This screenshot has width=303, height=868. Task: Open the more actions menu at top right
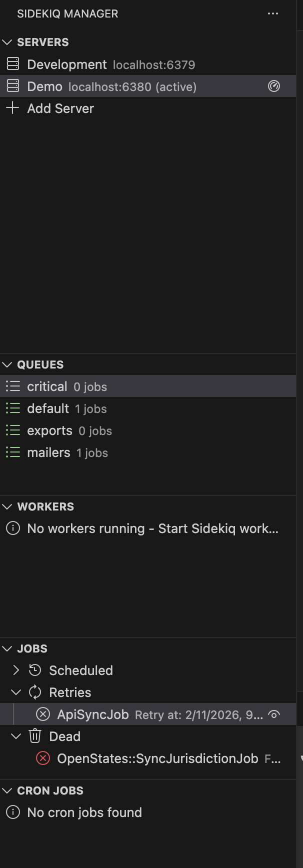tap(273, 13)
